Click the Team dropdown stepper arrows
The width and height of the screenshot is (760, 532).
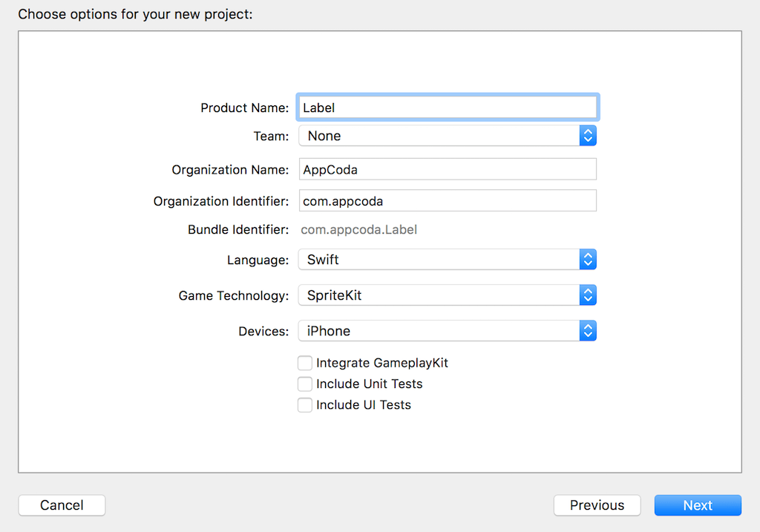tap(588, 136)
